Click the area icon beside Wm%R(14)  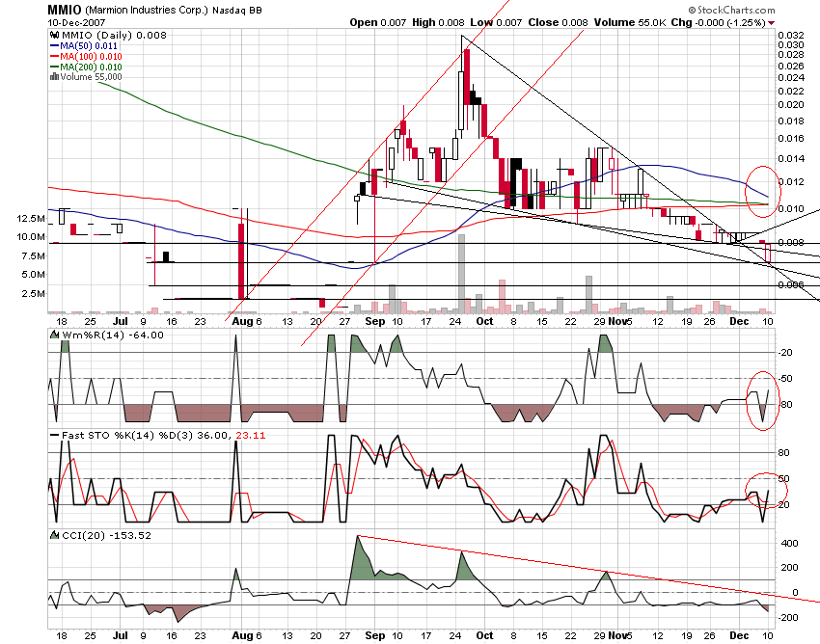click(x=54, y=335)
